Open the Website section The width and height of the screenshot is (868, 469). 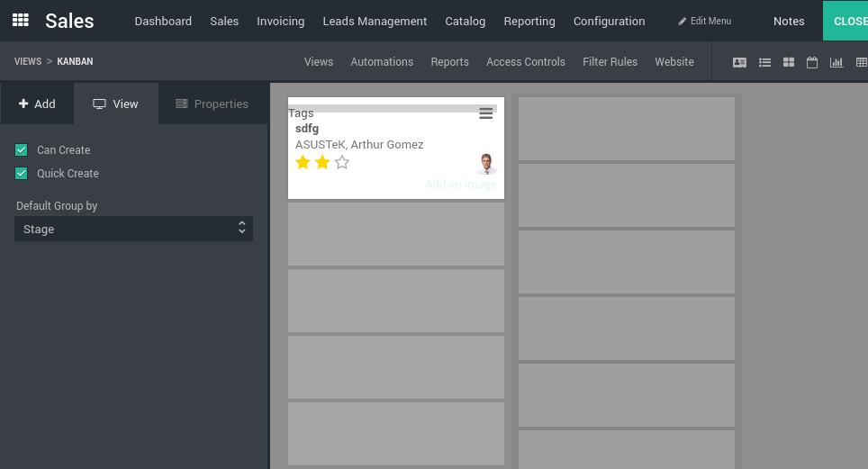[x=674, y=62]
